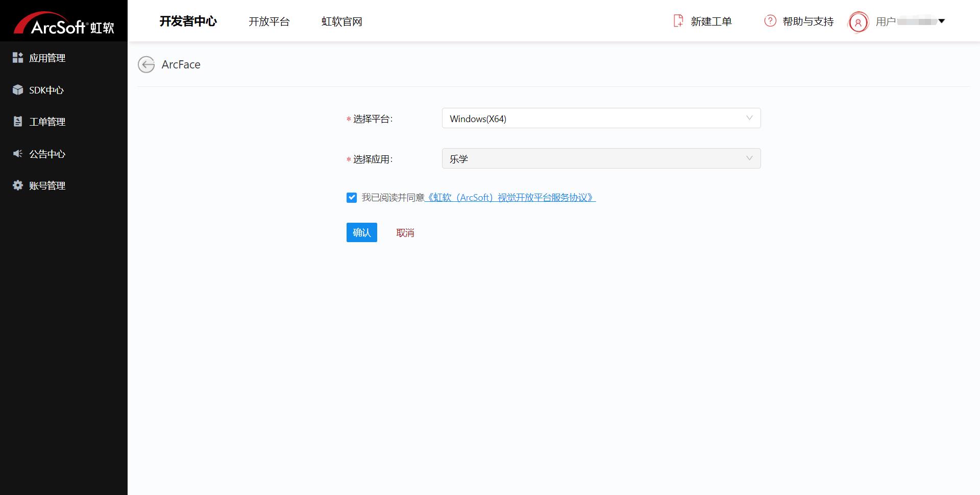Click the 账号管理 gear icon
Screen dimensions: 980x495
tap(18, 185)
